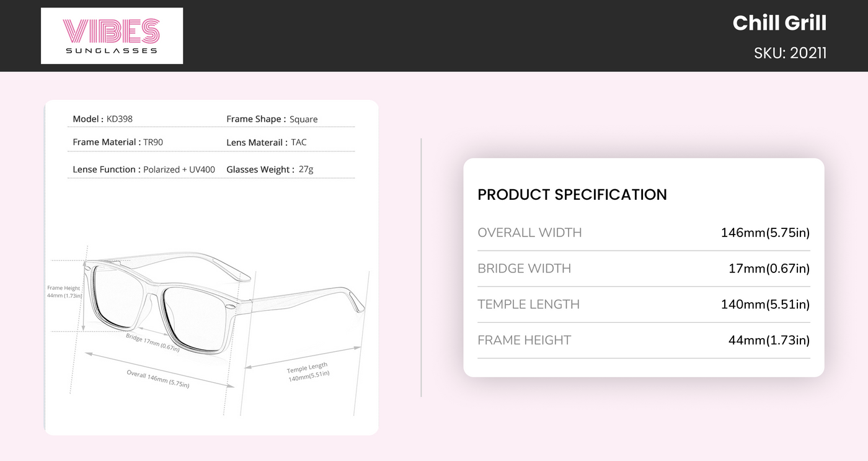Select the Overall Width row label
The image size is (868, 461).
click(x=529, y=233)
